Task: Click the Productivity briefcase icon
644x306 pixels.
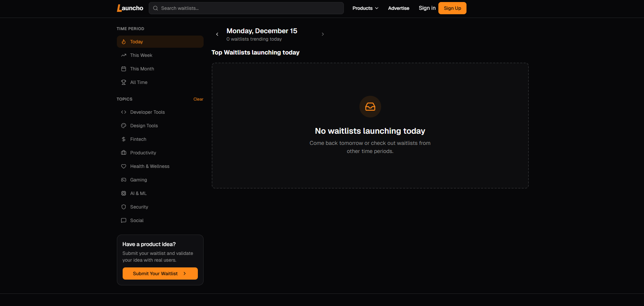Action: (x=124, y=153)
